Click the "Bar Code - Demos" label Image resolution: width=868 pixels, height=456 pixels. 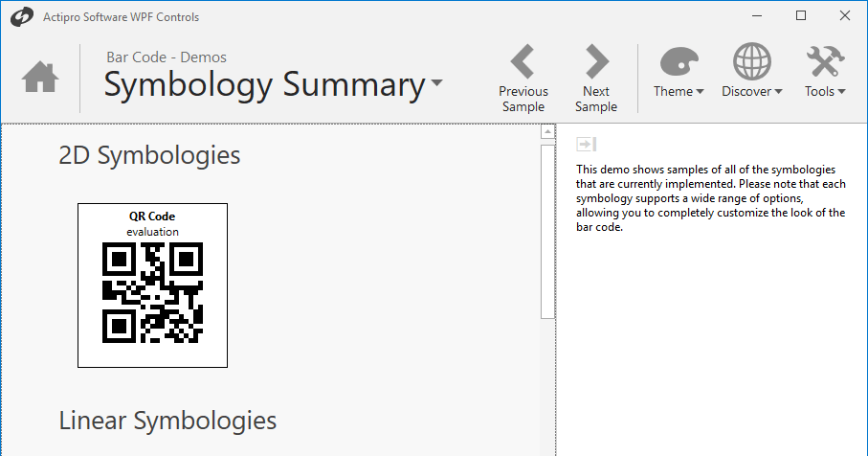pyautogui.click(x=167, y=57)
